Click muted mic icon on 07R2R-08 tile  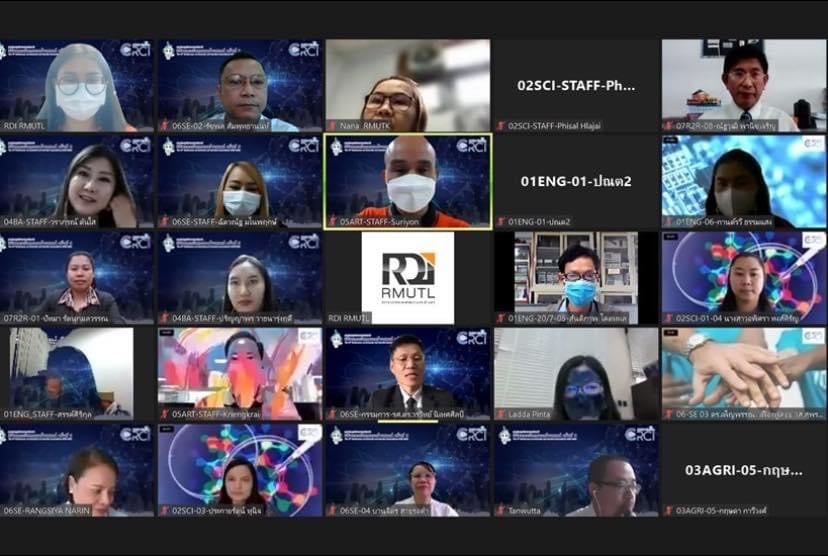tap(668, 126)
